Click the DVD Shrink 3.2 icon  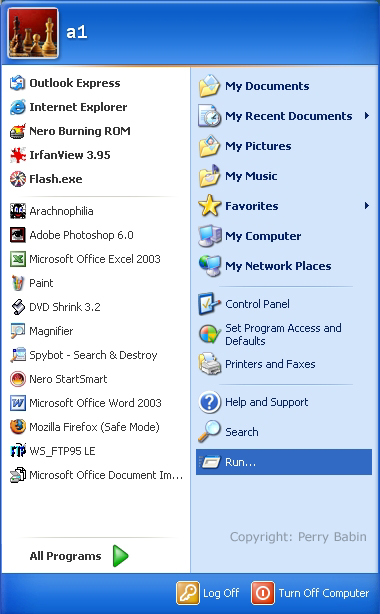tap(18, 307)
